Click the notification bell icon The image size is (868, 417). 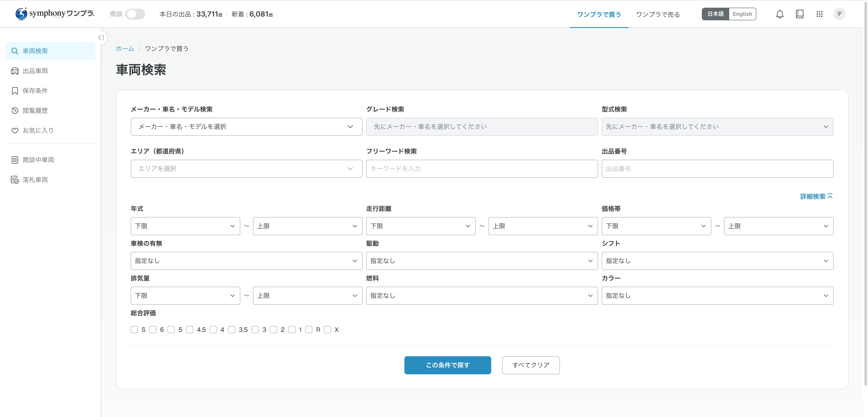(779, 14)
